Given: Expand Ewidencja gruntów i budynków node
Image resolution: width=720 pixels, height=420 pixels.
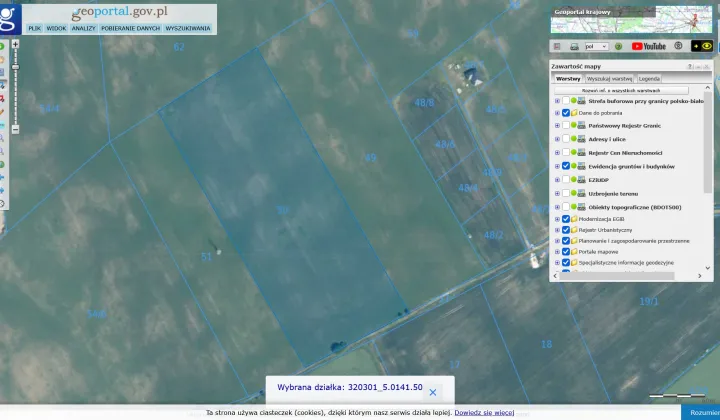Looking at the screenshot, I should pyautogui.click(x=557, y=166).
